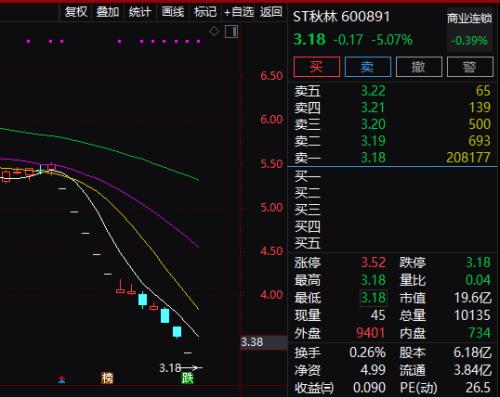
Task: Click the 撤 cancel order button
Action: 419,67
